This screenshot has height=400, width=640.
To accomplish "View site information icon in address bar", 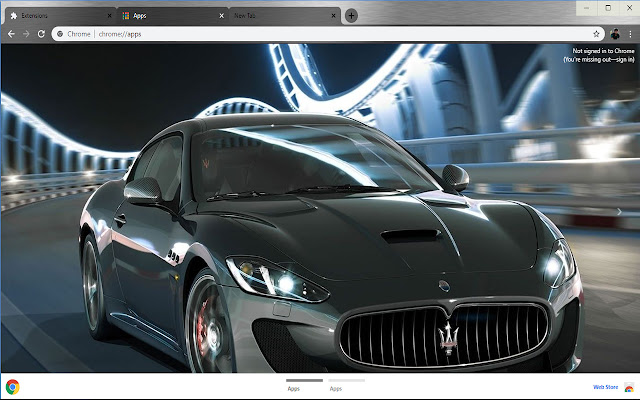I will click(60, 34).
